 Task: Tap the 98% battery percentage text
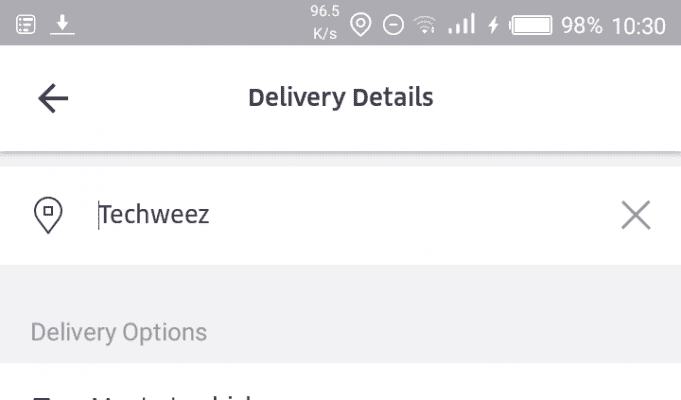(x=582, y=25)
